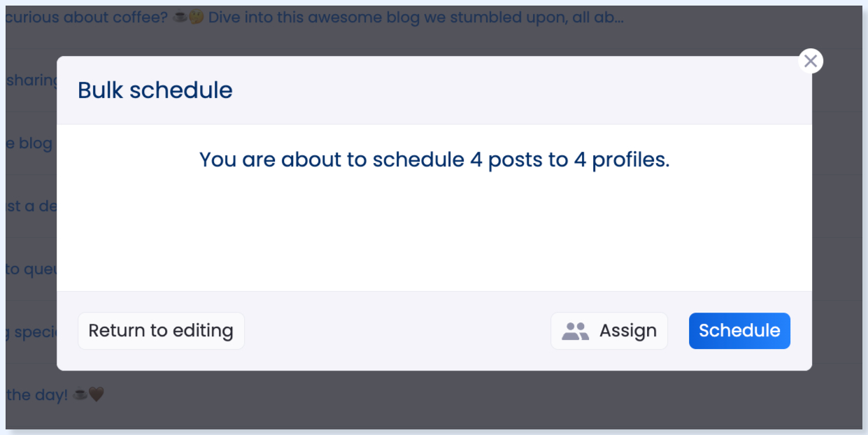Select the background post showing 'e blog'

(31, 143)
